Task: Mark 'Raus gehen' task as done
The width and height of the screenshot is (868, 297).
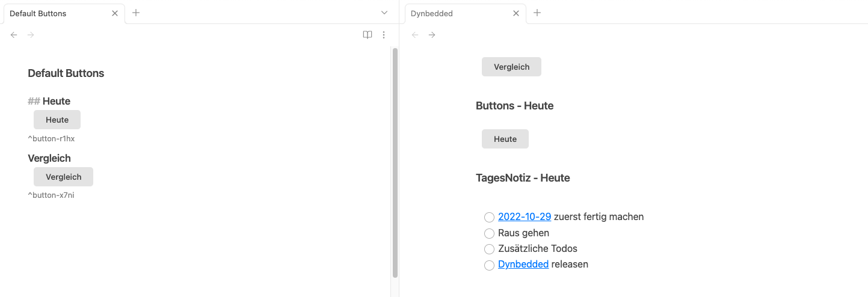Action: coord(489,233)
